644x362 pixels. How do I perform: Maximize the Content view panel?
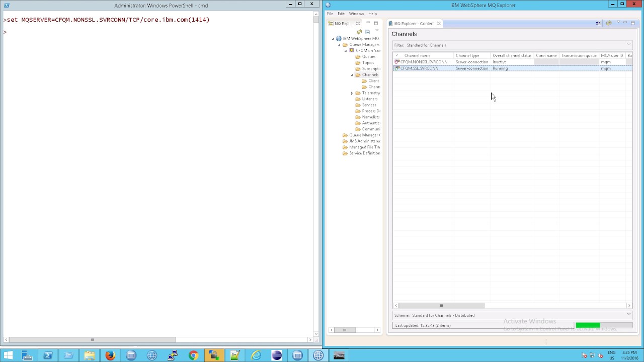(633, 23)
